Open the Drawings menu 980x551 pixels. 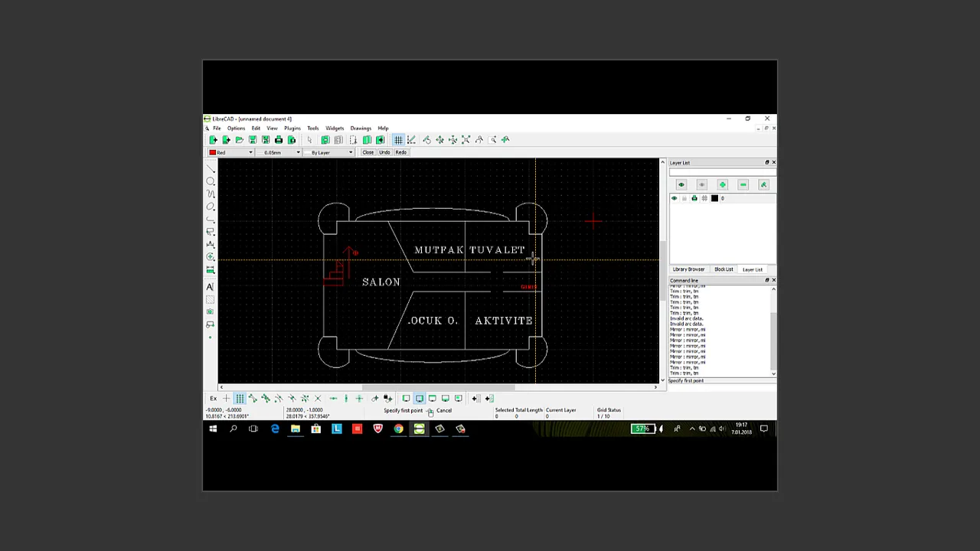pyautogui.click(x=361, y=129)
